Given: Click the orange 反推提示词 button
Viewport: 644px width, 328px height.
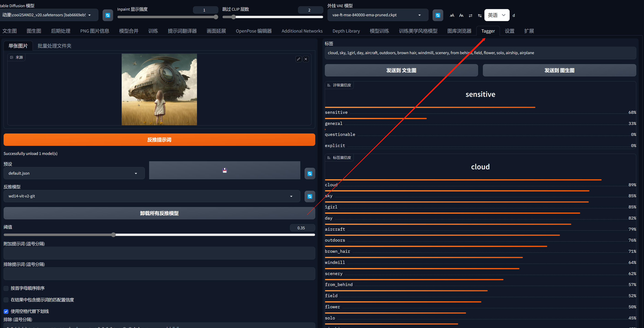Looking at the screenshot, I should (x=159, y=140).
